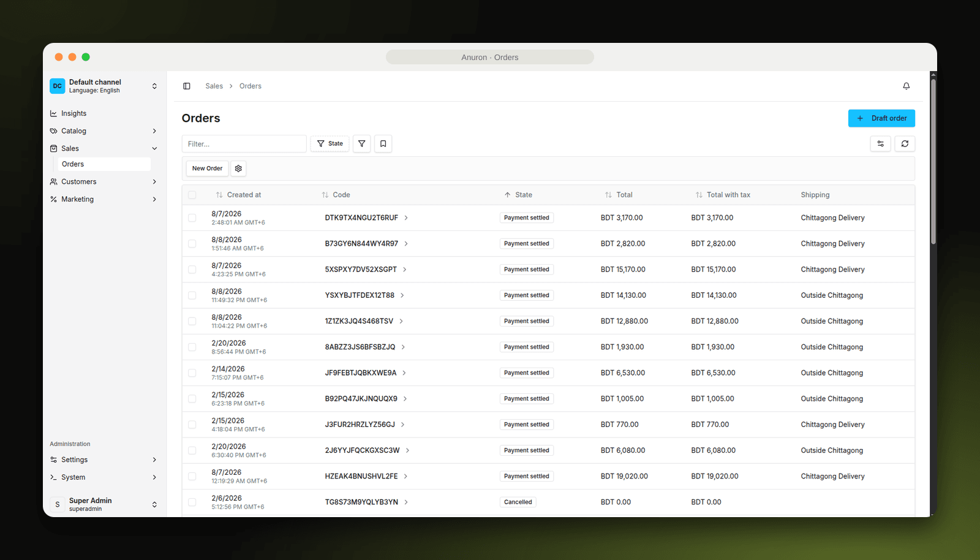Sort by Created at column arrows
Image resolution: width=980 pixels, height=560 pixels.
pos(219,195)
